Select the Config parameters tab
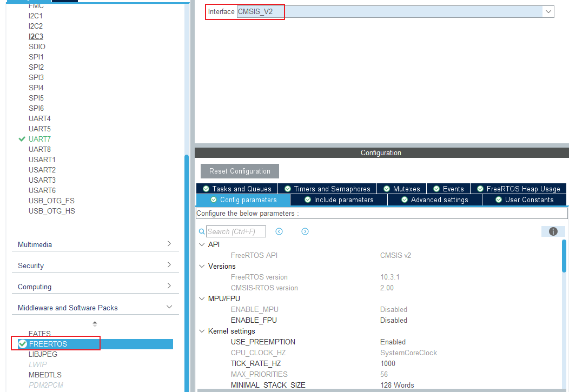Screen dimensions: 569x392 [243, 200]
